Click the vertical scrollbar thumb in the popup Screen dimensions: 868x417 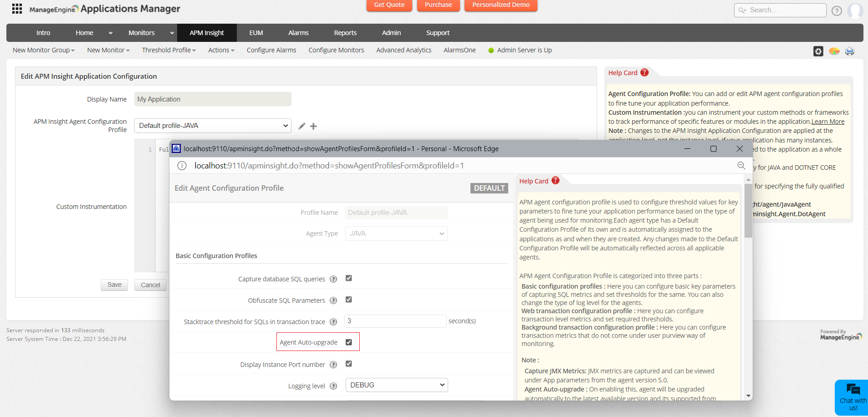point(748,211)
